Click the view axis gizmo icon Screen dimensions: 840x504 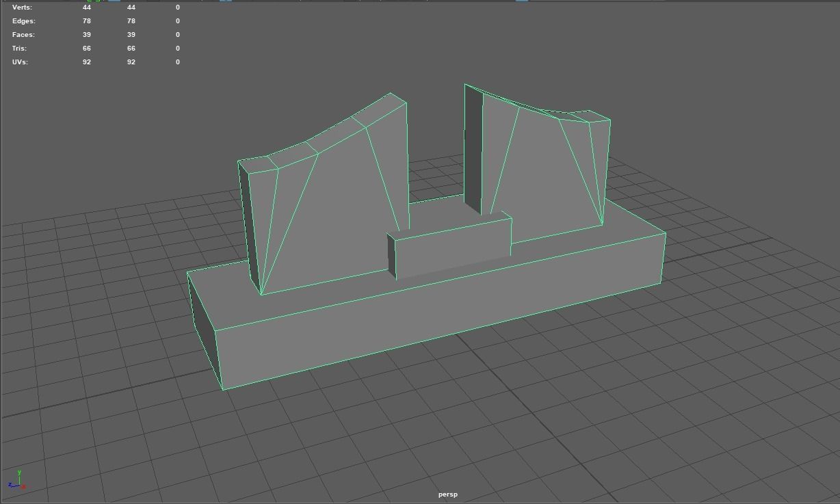18,479
